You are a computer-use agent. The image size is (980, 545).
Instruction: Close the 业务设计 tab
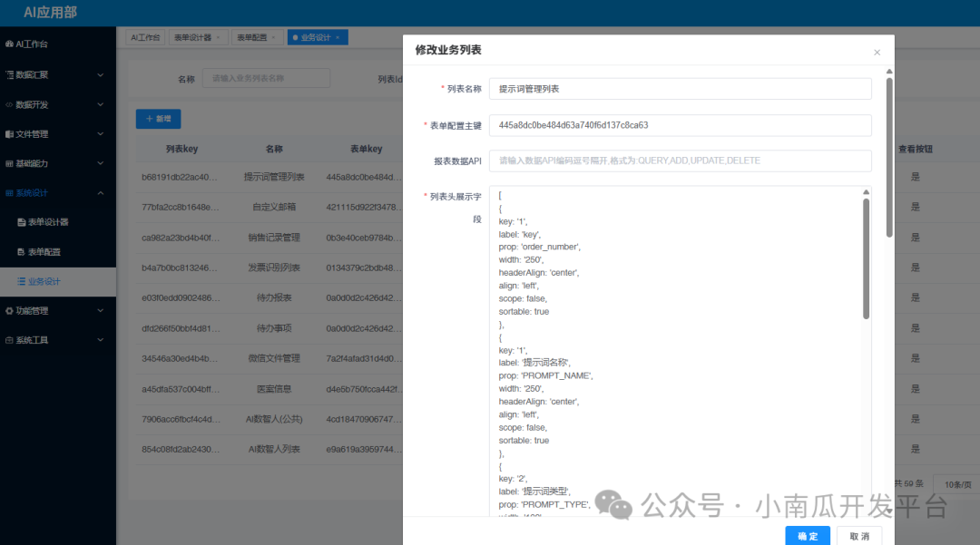338,37
